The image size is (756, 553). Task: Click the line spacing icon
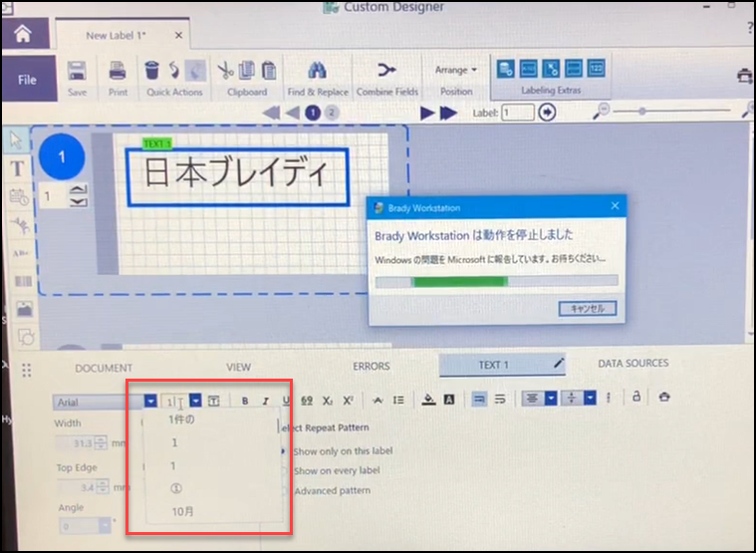pyautogui.click(x=398, y=401)
